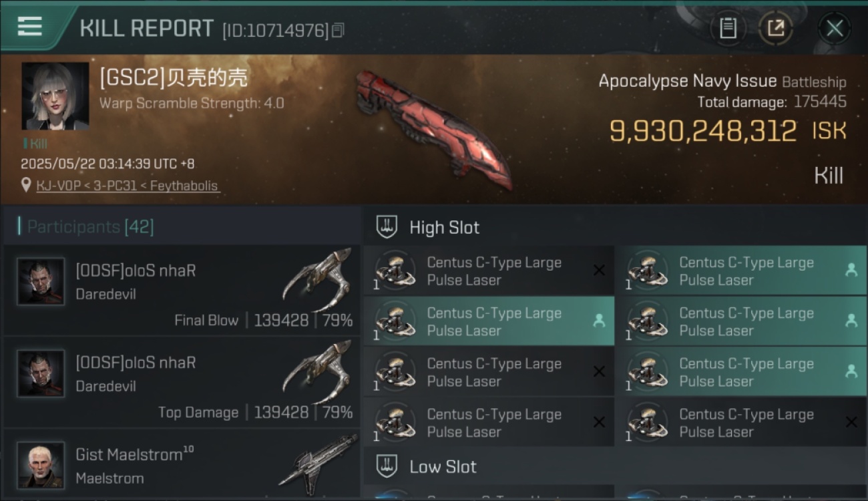The height and width of the screenshot is (501, 868).
Task: Select the High Slot section icon
Action: pos(387,227)
